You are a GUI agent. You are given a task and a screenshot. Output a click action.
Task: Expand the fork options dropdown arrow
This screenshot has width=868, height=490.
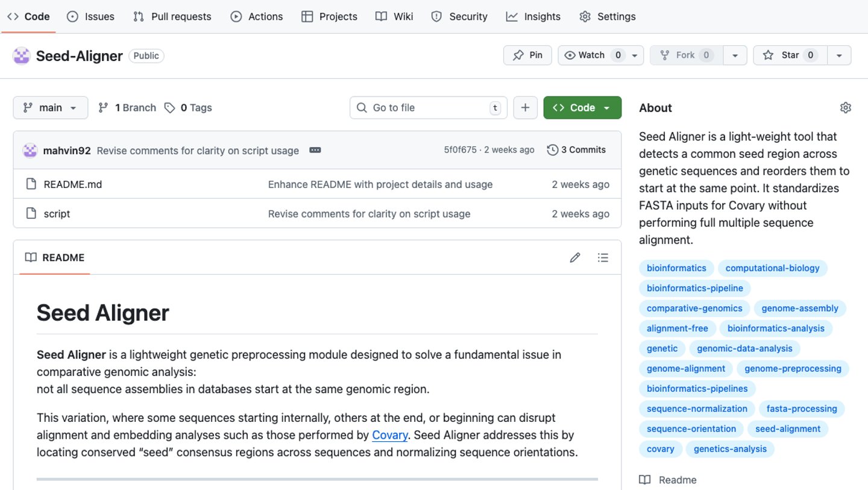tap(735, 55)
